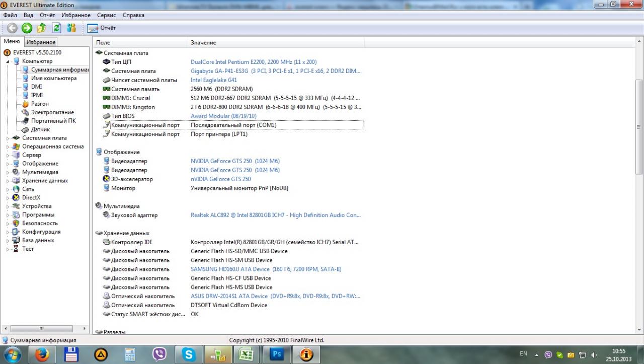This screenshot has width=644, height=364.
Task: Switch to the Избранное sidebar tab
Action: tap(41, 42)
